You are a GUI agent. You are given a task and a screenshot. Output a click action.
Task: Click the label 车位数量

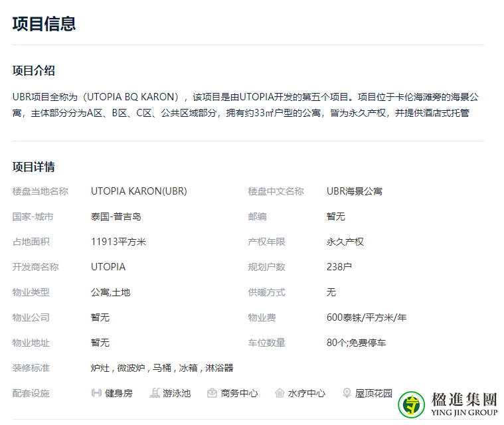[266, 343]
